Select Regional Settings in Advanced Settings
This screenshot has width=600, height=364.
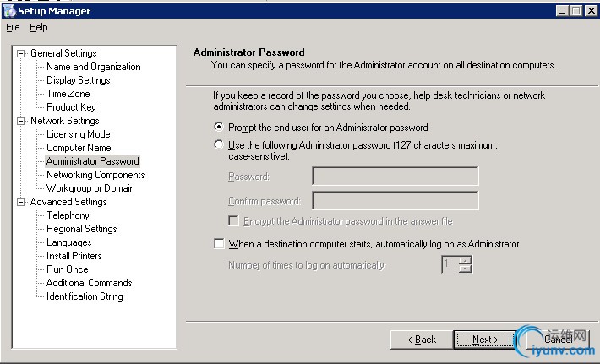coord(81,229)
